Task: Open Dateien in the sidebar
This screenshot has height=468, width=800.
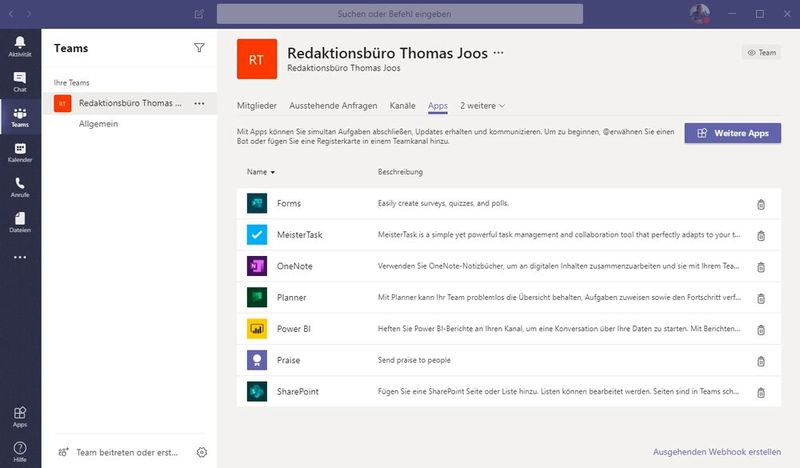Action: pos(20,221)
